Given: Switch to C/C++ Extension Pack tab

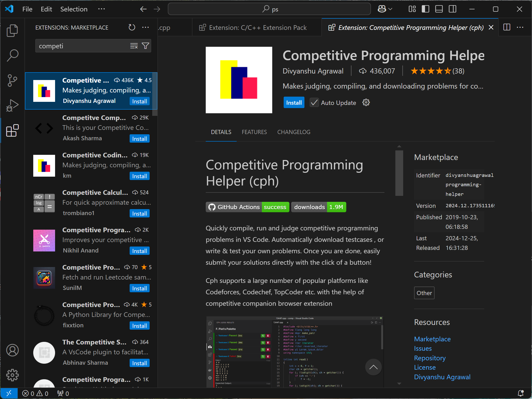Looking at the screenshot, I should (x=257, y=27).
